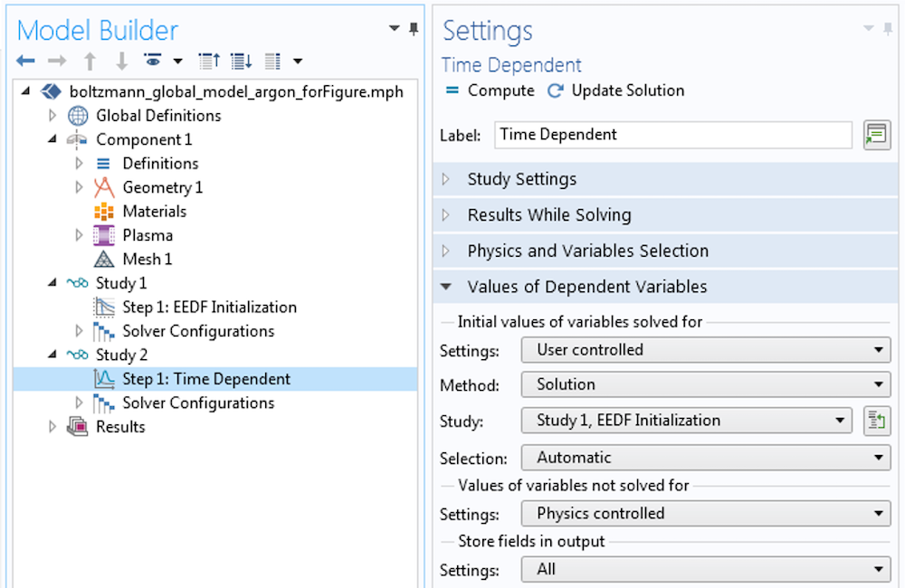The width and height of the screenshot is (905, 588).
Task: Click Update Solution
Action: click(615, 90)
